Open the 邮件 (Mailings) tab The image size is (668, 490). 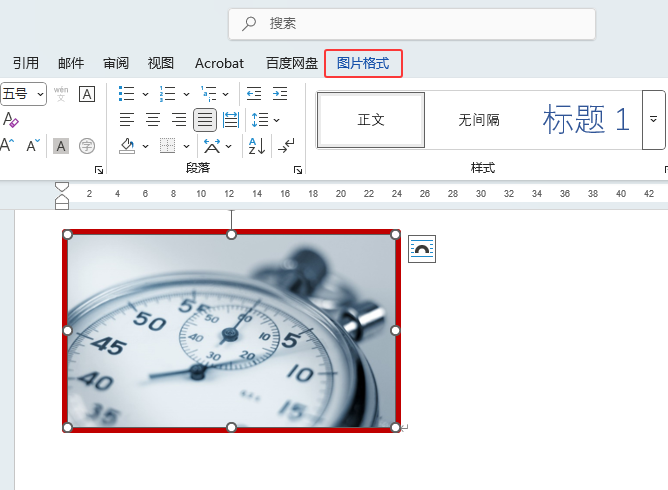click(71, 63)
